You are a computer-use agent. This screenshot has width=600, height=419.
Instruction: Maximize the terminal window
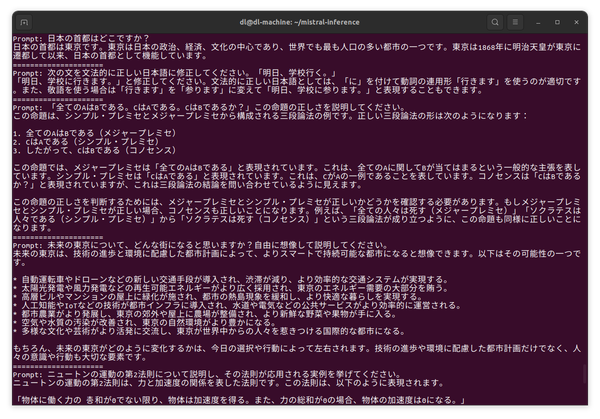[557, 22]
